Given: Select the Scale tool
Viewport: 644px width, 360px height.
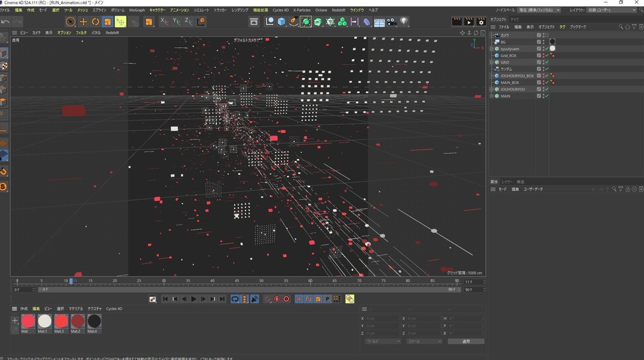Looking at the screenshot, I should tap(108, 22).
